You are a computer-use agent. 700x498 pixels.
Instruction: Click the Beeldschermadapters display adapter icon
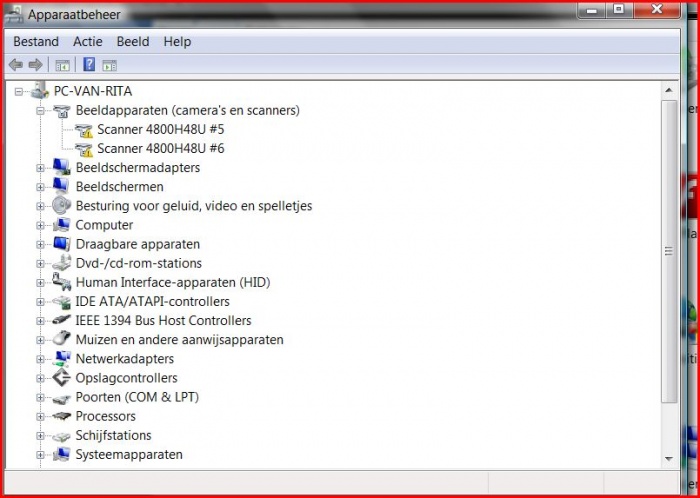61,167
